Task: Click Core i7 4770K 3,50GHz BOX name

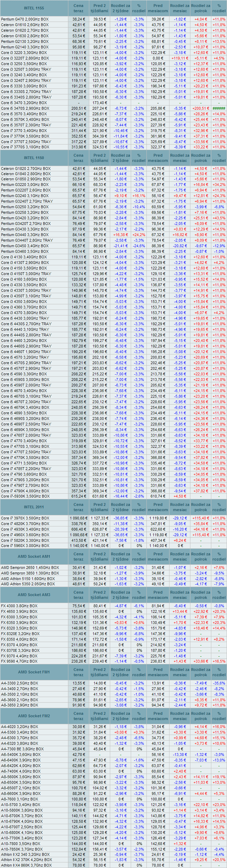Action: [25, 458]
